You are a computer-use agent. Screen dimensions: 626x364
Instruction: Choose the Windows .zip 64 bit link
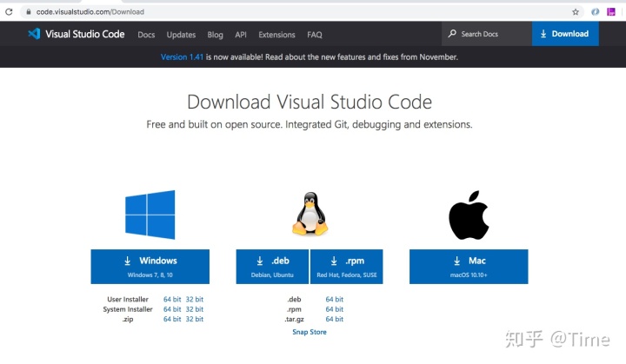[172, 320]
